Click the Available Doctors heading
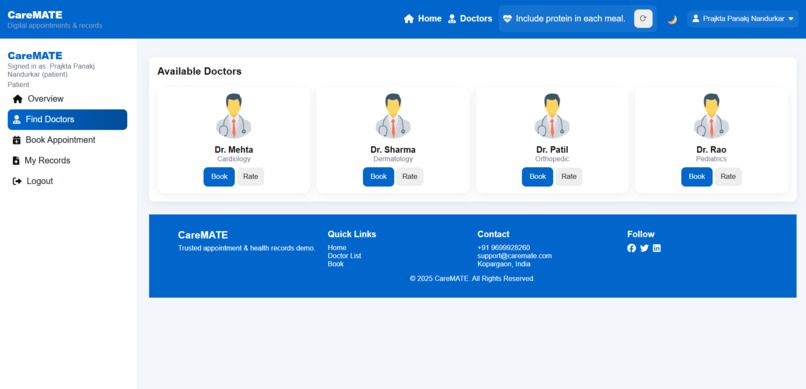This screenshot has width=806, height=389. click(x=199, y=71)
